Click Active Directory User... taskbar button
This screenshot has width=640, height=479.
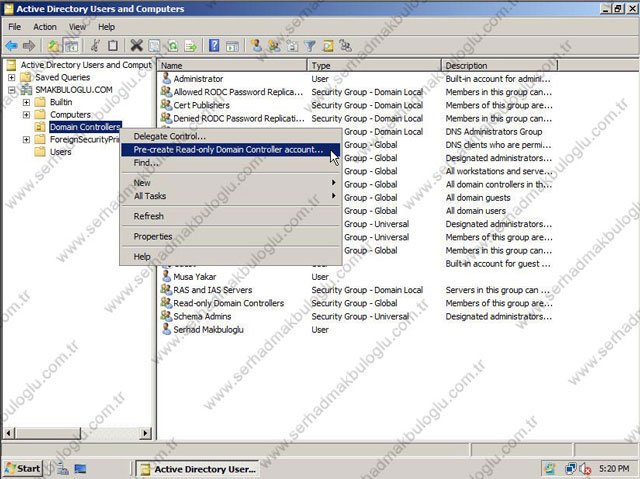[x=198, y=469]
